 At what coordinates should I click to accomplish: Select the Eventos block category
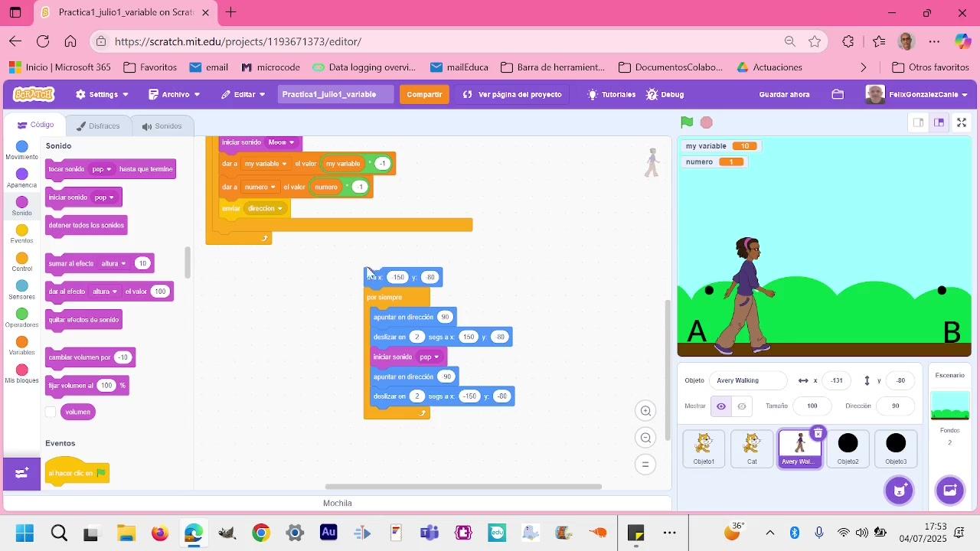pos(21,234)
